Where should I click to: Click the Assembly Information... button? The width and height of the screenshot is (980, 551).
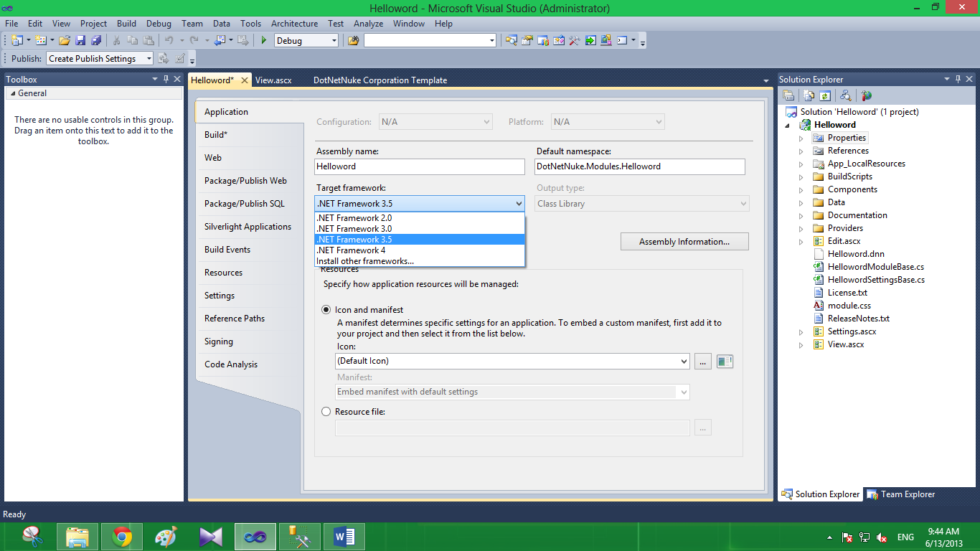(x=684, y=242)
